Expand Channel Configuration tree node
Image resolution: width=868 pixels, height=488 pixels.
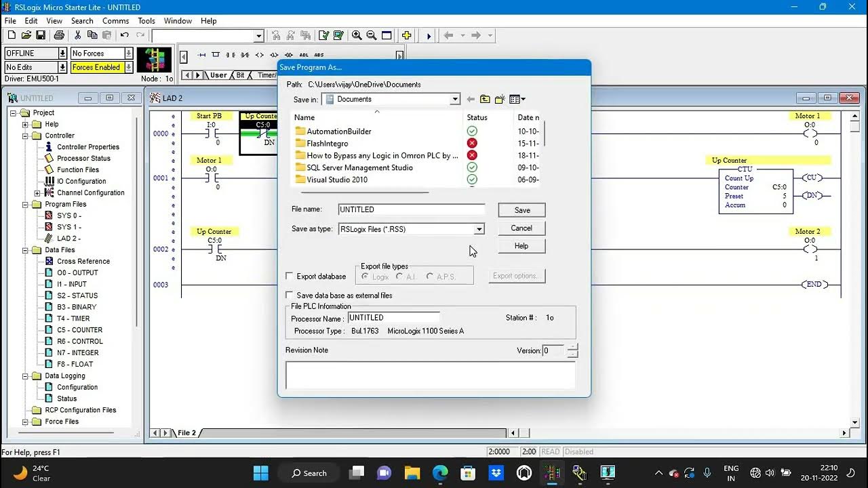click(37, 192)
